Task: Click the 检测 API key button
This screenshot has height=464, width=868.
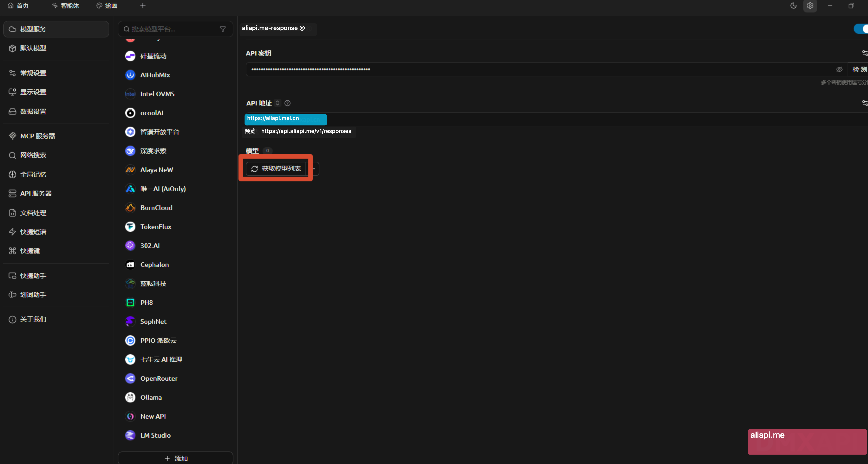Action: 858,70
